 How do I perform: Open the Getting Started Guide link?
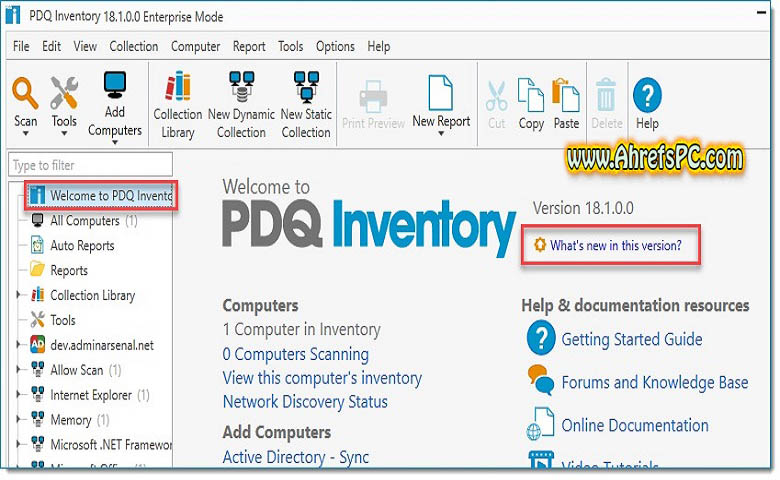632,339
